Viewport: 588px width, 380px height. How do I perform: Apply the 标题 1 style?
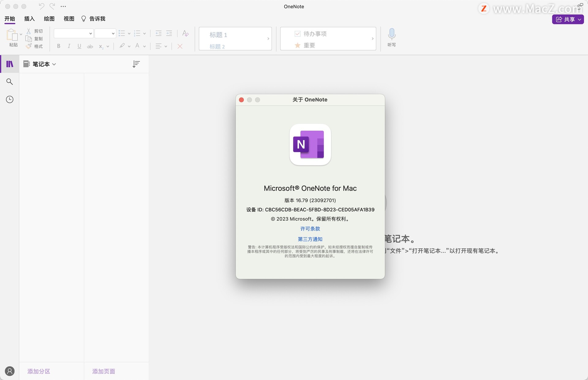point(218,35)
